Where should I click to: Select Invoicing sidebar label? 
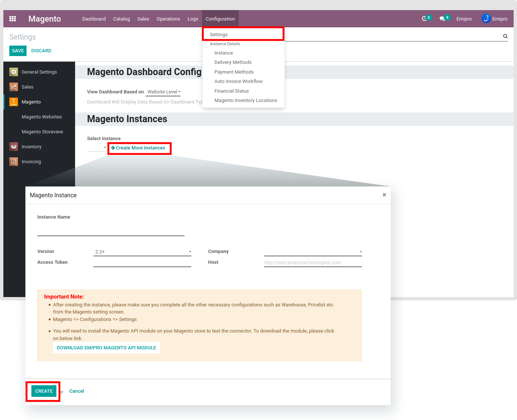click(x=31, y=162)
